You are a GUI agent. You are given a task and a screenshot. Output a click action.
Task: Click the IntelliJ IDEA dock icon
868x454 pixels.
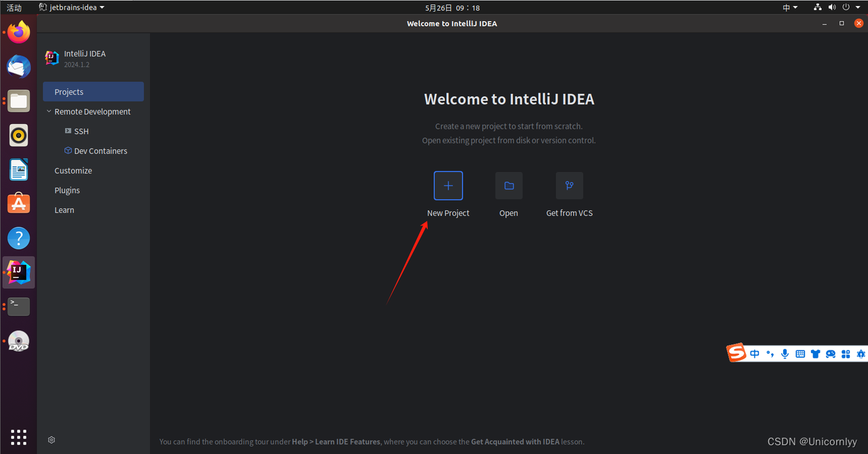point(19,272)
